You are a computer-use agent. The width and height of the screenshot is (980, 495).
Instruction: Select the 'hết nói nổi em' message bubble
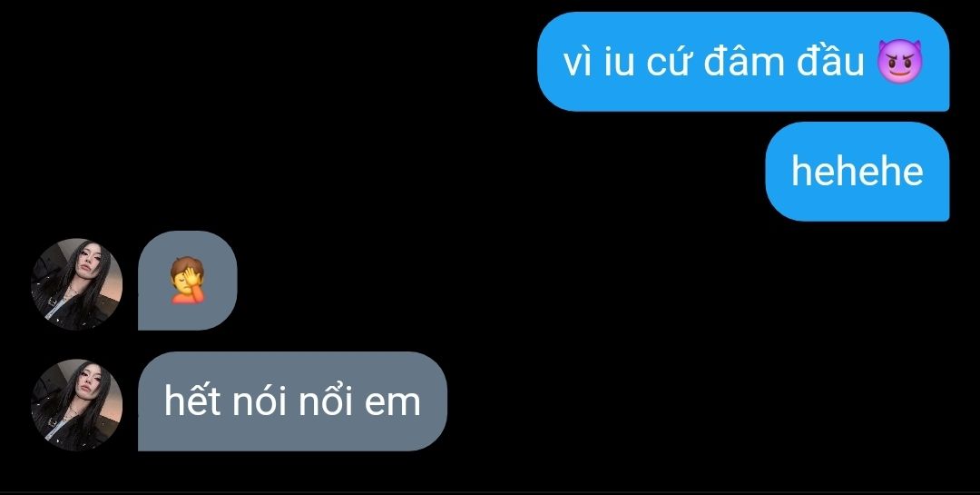pyautogui.click(x=292, y=401)
